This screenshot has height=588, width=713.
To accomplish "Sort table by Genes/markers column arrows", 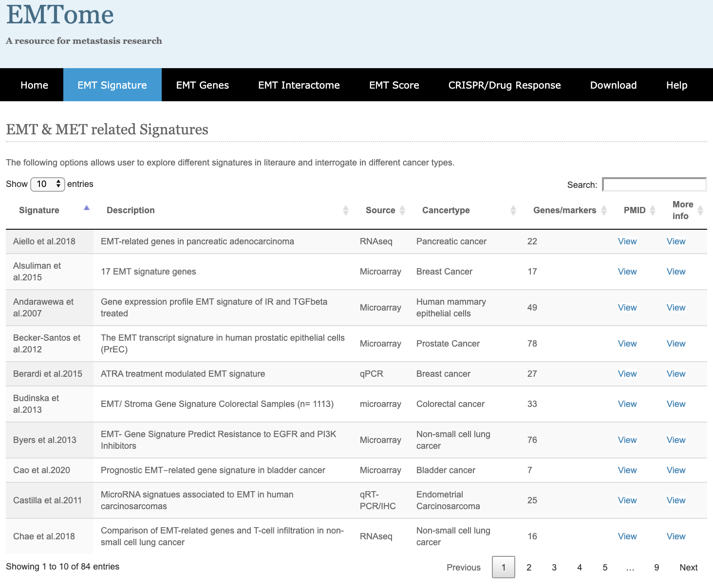I will pos(604,210).
